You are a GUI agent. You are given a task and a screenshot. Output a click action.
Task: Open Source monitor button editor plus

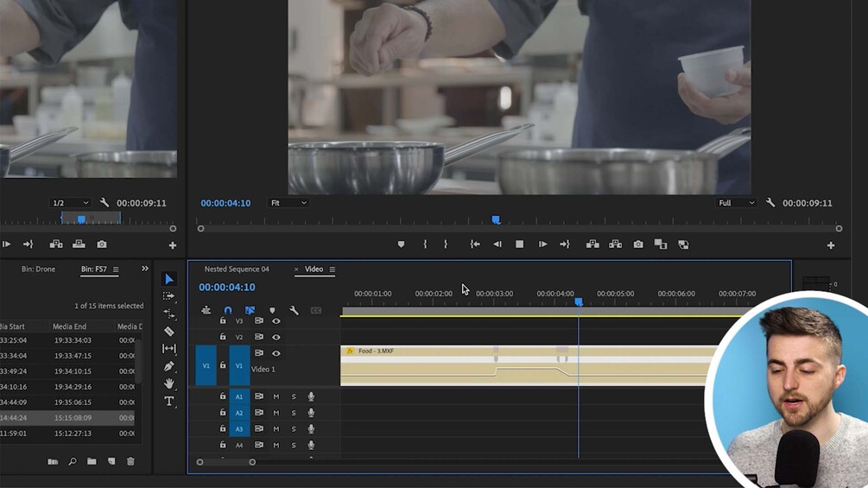coord(172,245)
